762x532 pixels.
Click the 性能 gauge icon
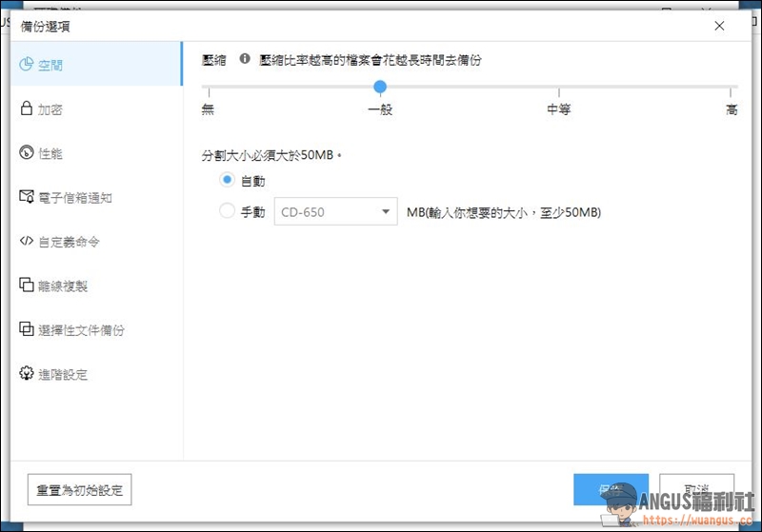coord(27,153)
